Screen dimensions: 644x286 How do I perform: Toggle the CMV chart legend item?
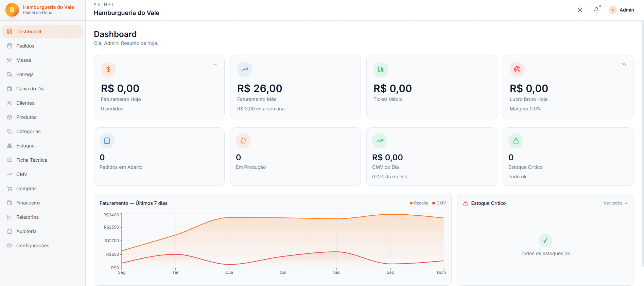[439, 203]
